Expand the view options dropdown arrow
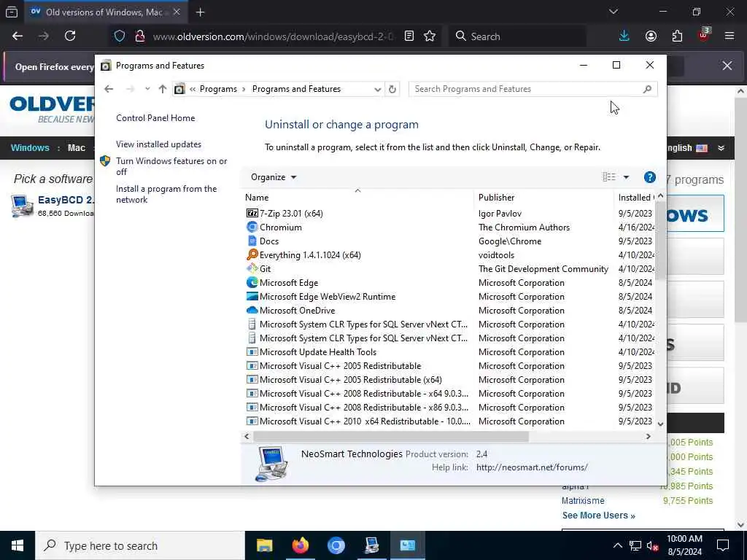Screen dimensions: 747x560 coord(626,177)
